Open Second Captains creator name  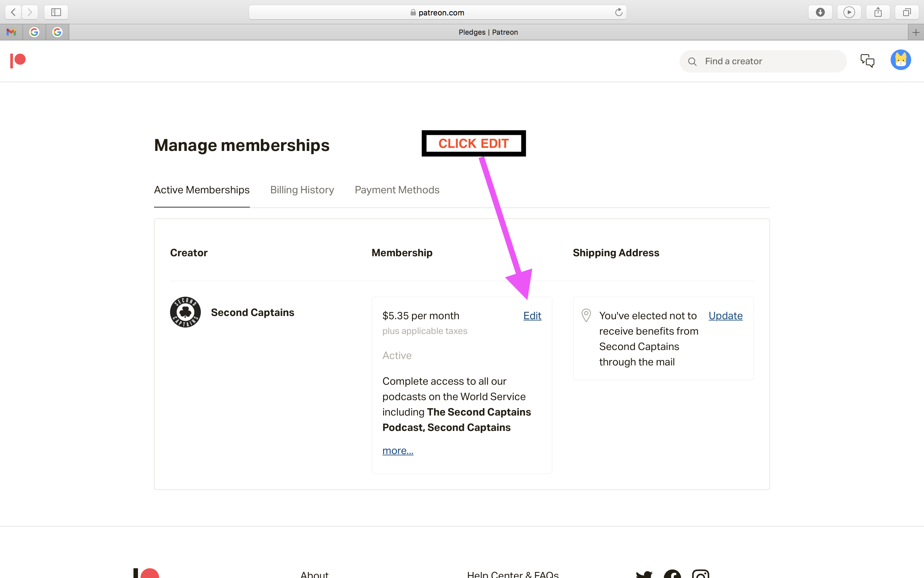[x=252, y=313]
